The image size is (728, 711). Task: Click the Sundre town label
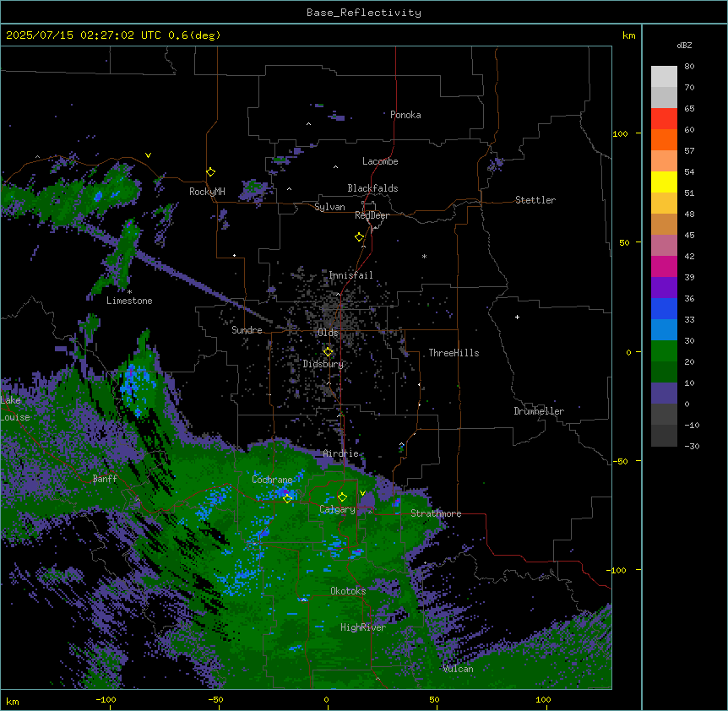(247, 330)
